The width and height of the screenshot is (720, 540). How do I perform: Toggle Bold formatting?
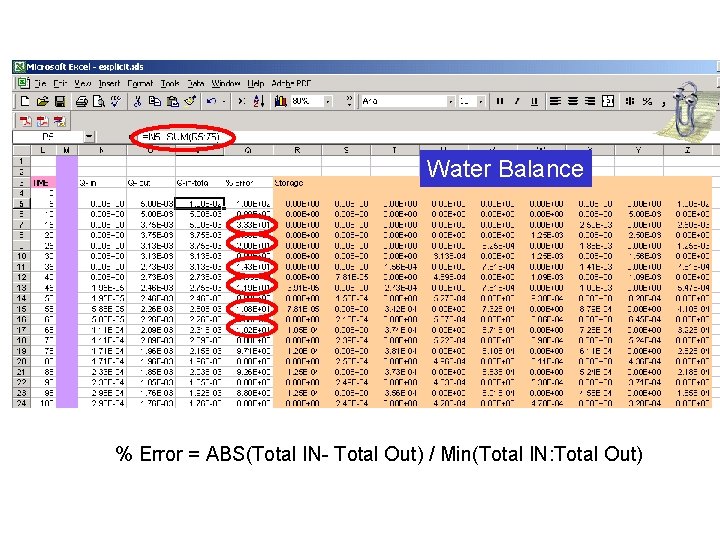(500, 101)
